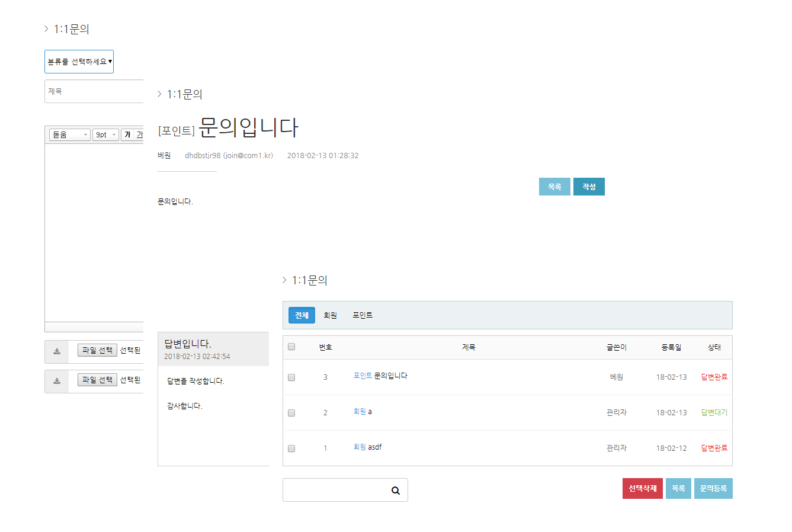
Task: Click the 문의등록 button
Action: click(713, 489)
